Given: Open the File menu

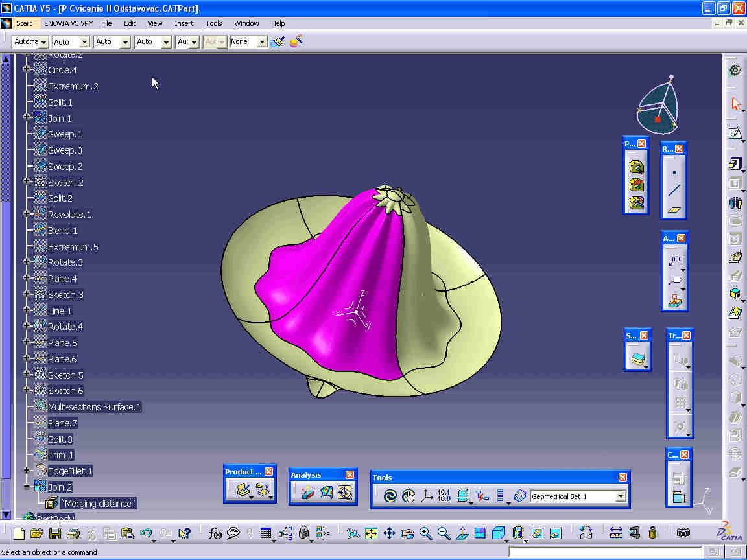Looking at the screenshot, I should (106, 23).
